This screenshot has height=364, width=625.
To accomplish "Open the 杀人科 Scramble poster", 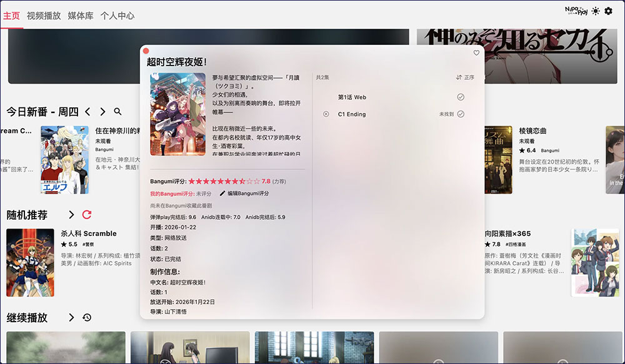I will (x=30, y=262).
